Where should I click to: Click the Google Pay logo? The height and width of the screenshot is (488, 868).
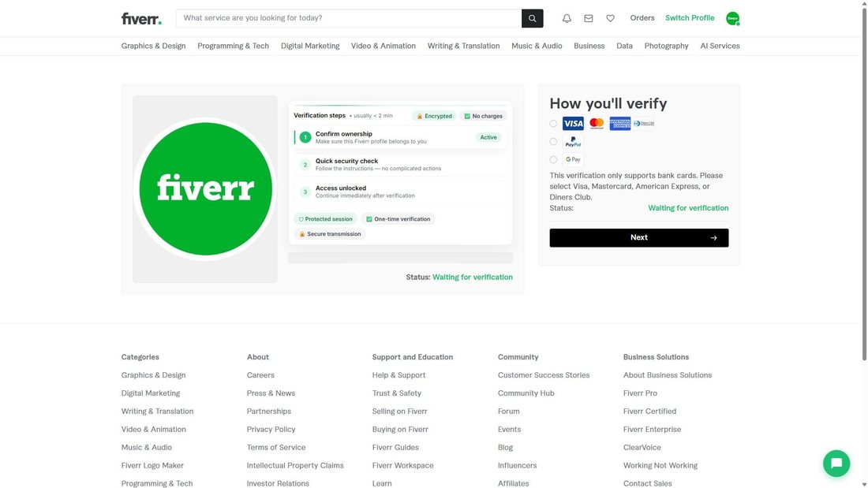pos(573,159)
